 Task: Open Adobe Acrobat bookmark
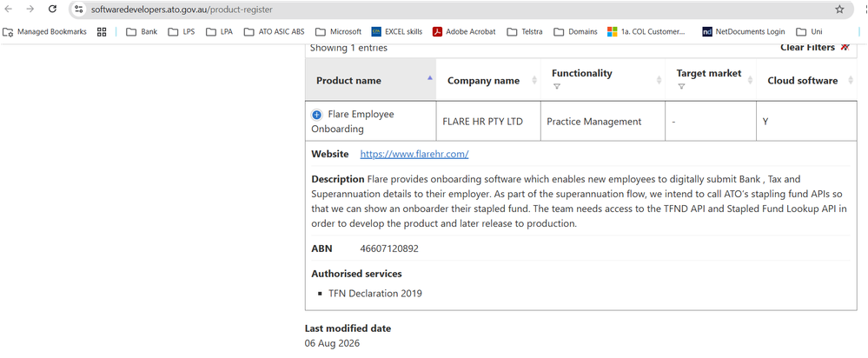tap(464, 31)
